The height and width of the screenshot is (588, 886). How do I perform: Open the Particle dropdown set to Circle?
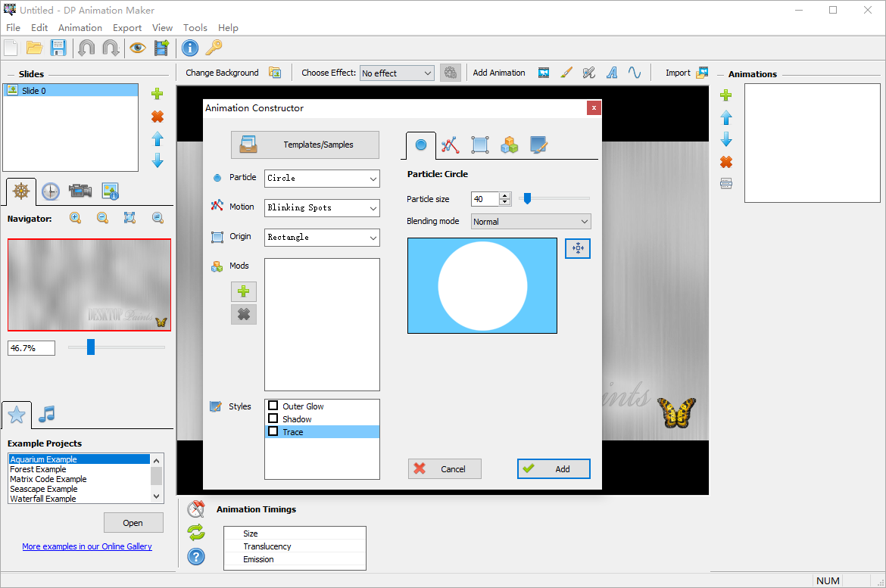click(x=322, y=178)
